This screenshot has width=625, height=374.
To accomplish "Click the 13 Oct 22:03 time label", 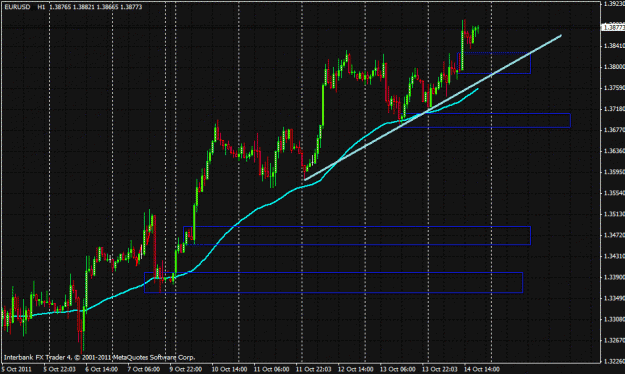I will pos(440,369).
